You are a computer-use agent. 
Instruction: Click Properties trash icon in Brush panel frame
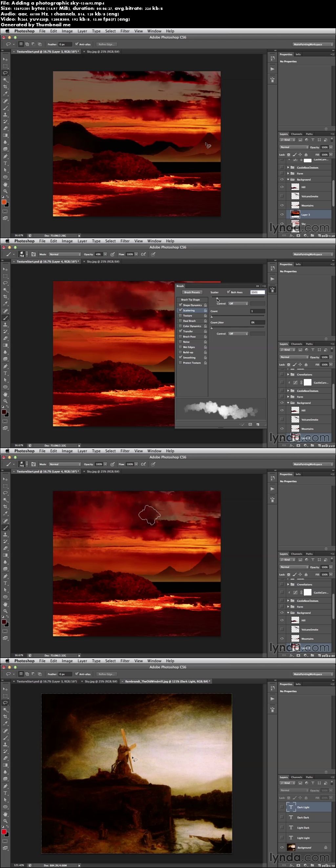click(x=326, y=339)
